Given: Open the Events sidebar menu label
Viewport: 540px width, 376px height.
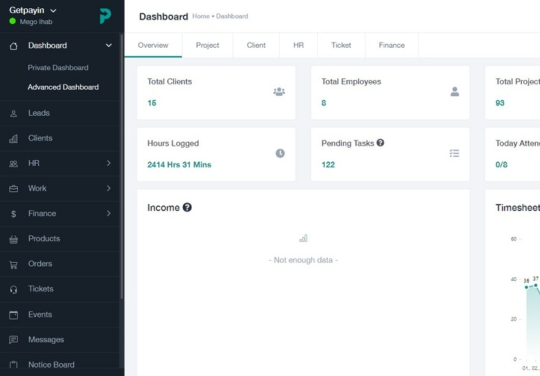Looking at the screenshot, I should (40, 314).
